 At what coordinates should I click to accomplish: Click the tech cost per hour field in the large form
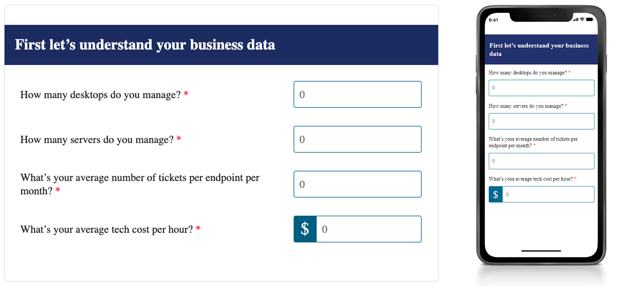pyautogui.click(x=369, y=229)
